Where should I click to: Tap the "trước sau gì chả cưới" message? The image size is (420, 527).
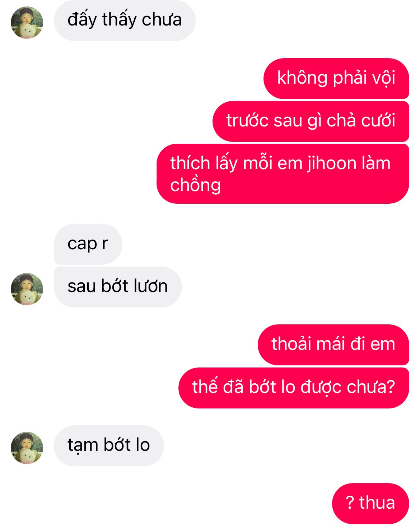(x=311, y=121)
